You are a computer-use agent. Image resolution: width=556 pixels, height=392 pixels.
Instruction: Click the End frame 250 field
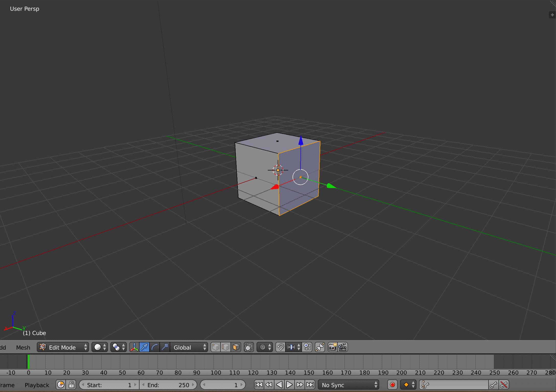pyautogui.click(x=168, y=385)
